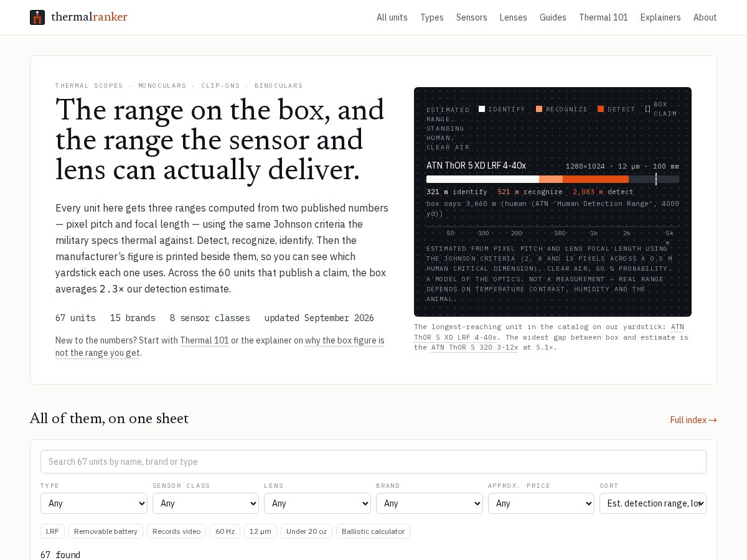This screenshot has height=560, width=747.
Task: Open the Lens filter dropdown
Action: pos(317,503)
